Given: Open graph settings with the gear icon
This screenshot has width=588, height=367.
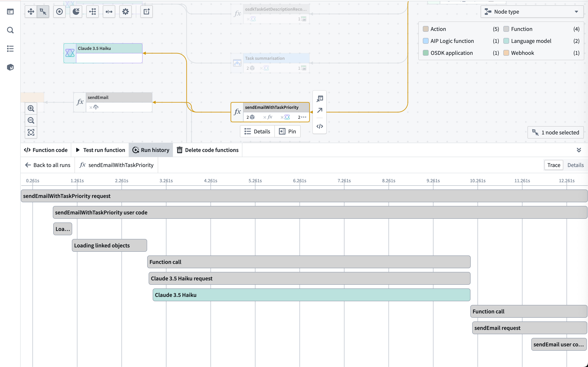Looking at the screenshot, I should [x=126, y=11].
